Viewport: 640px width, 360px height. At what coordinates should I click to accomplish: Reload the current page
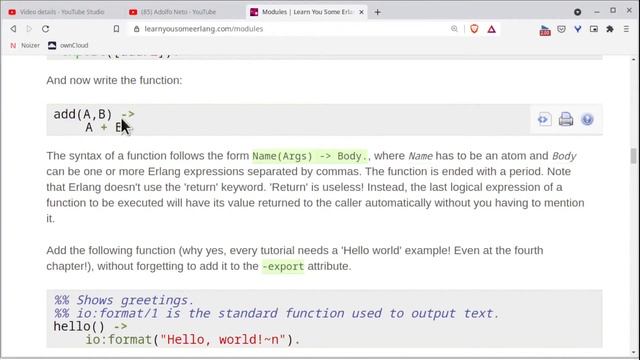(46, 29)
